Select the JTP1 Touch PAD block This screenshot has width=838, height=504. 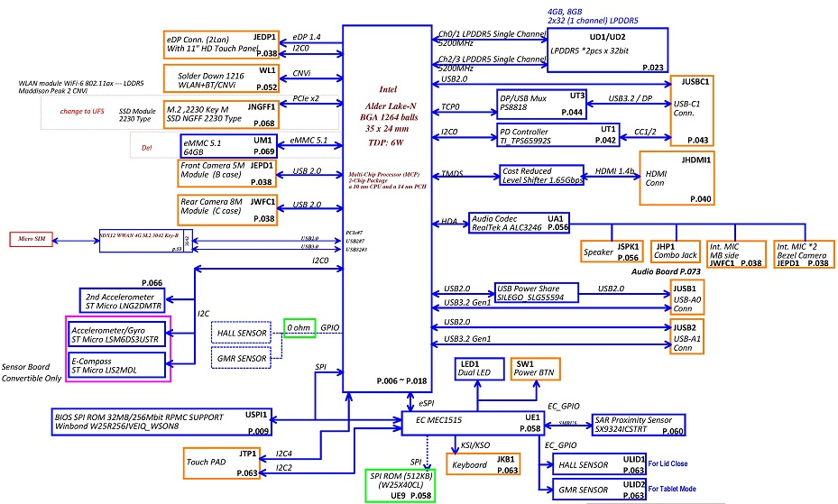tap(223, 461)
